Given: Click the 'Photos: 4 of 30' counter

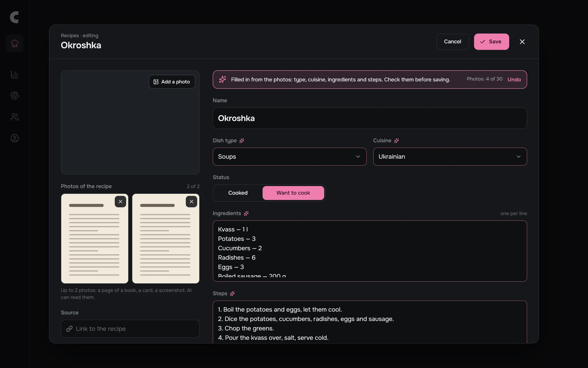Looking at the screenshot, I should click(x=484, y=79).
